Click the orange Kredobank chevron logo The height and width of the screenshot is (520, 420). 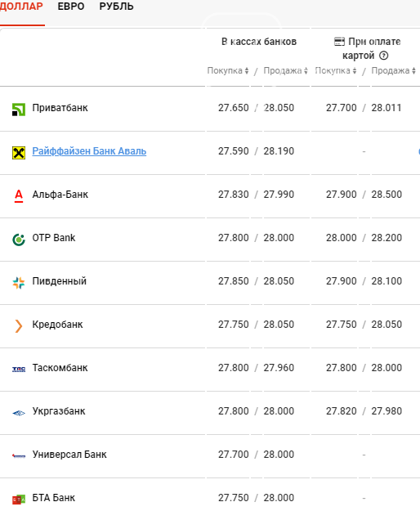19,326
